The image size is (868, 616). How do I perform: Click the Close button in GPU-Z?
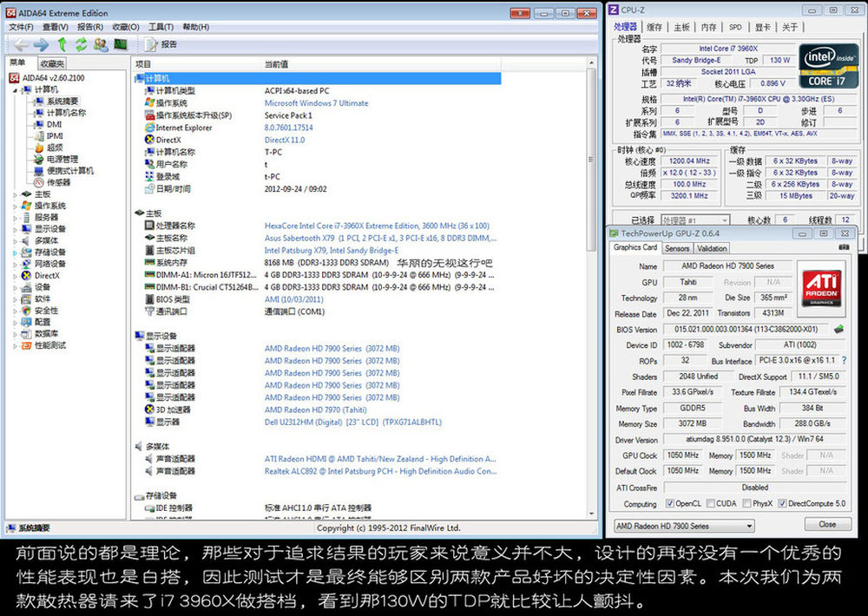click(x=827, y=524)
